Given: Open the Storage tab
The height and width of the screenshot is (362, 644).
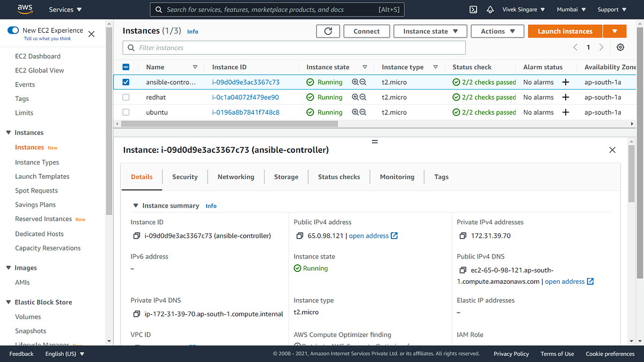Looking at the screenshot, I should [286, 176].
